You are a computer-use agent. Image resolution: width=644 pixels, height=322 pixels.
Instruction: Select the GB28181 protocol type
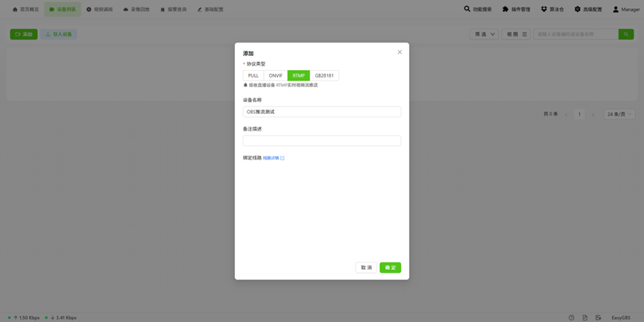tap(324, 75)
